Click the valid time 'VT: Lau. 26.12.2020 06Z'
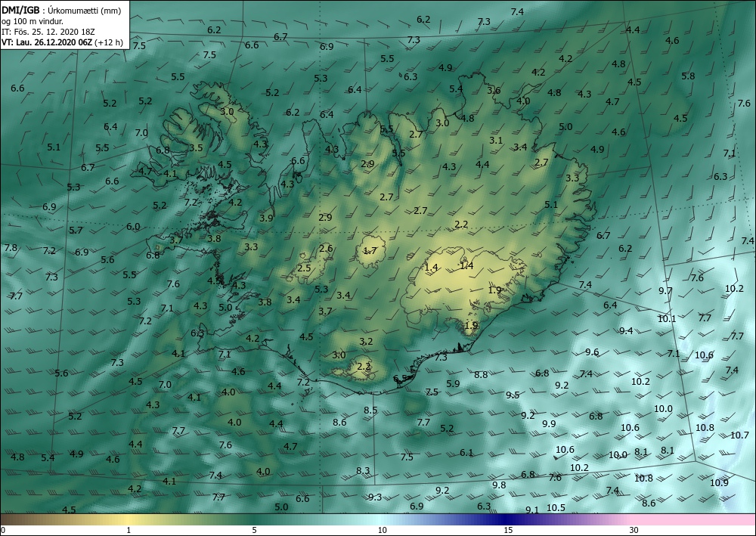 47,42
